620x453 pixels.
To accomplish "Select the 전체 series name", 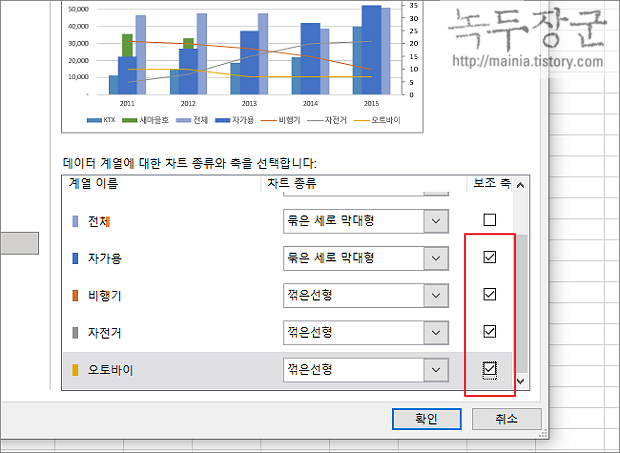I will (x=99, y=221).
